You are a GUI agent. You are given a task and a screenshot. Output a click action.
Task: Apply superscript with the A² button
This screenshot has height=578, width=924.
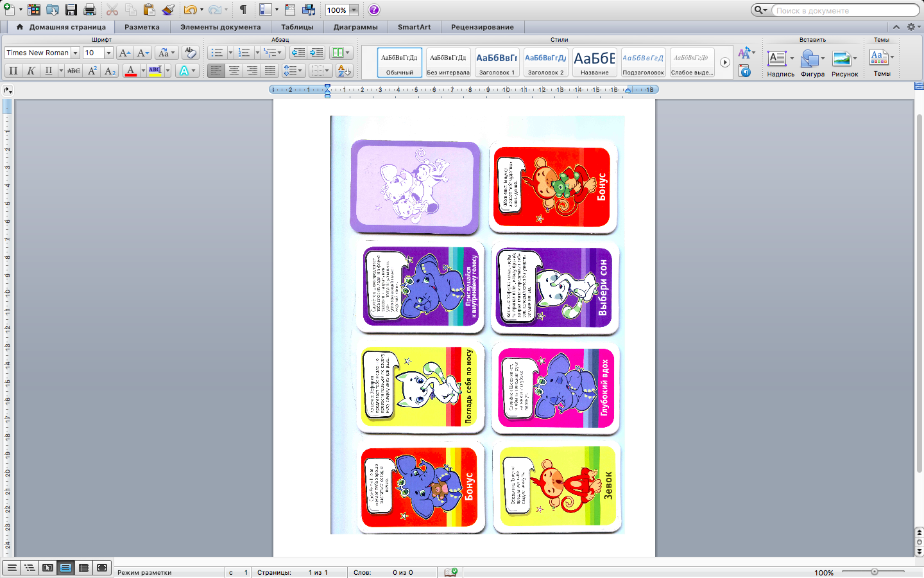pos(92,71)
